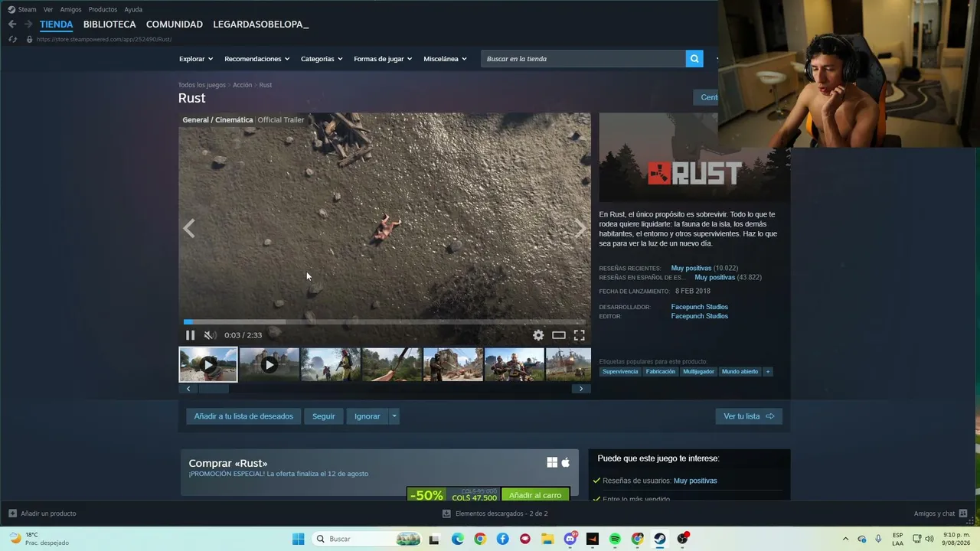Show hidden tray icons chevron
This screenshot has height=551, width=980.
(x=845, y=539)
